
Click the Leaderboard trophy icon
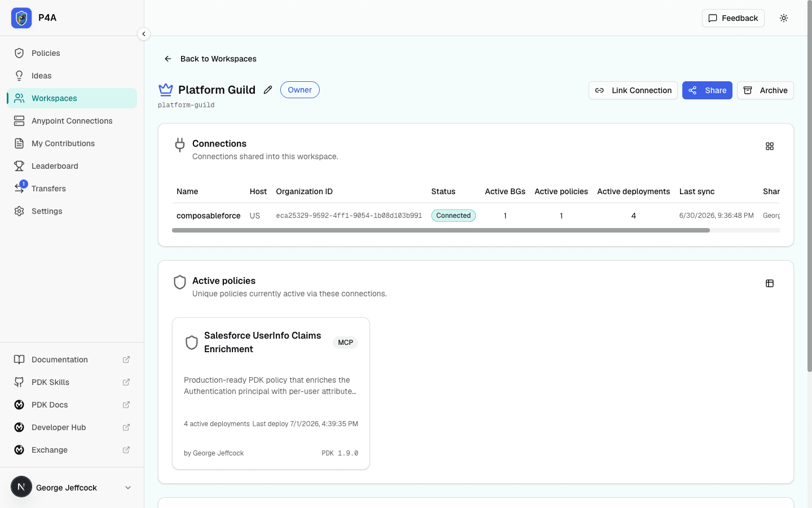click(x=19, y=166)
